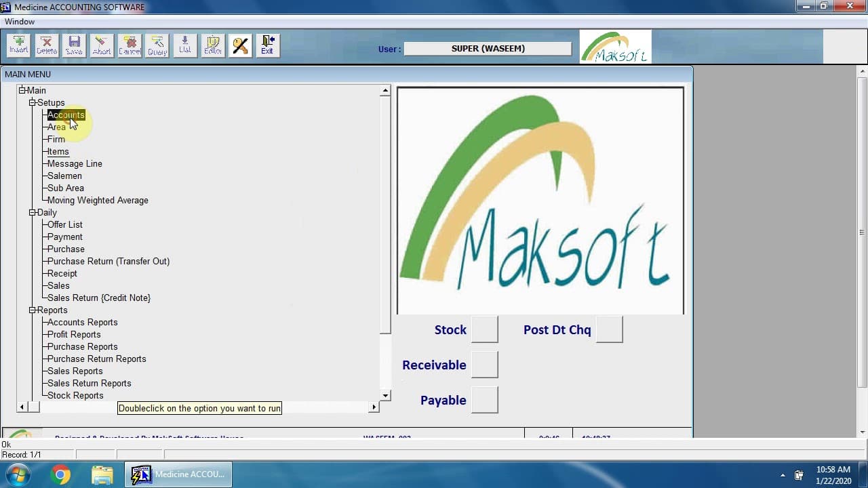The image size is (868, 488).
Task: Select Message Line in the tree
Action: [x=75, y=163]
